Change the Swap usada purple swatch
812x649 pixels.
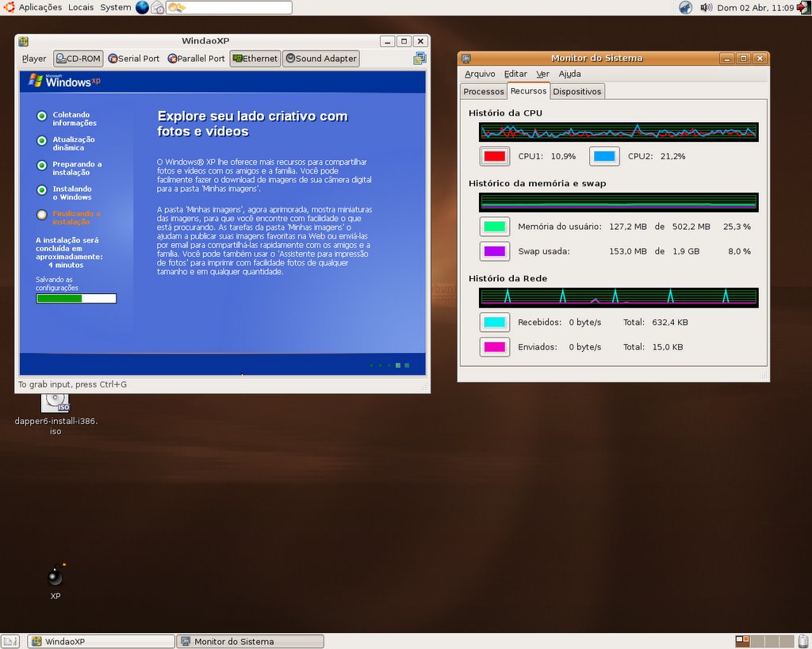tap(495, 251)
